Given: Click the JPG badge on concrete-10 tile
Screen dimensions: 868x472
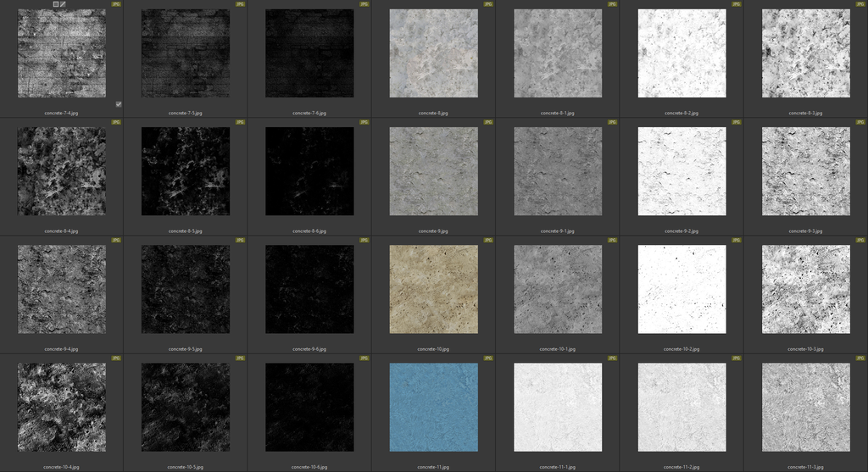Looking at the screenshot, I should (487, 240).
